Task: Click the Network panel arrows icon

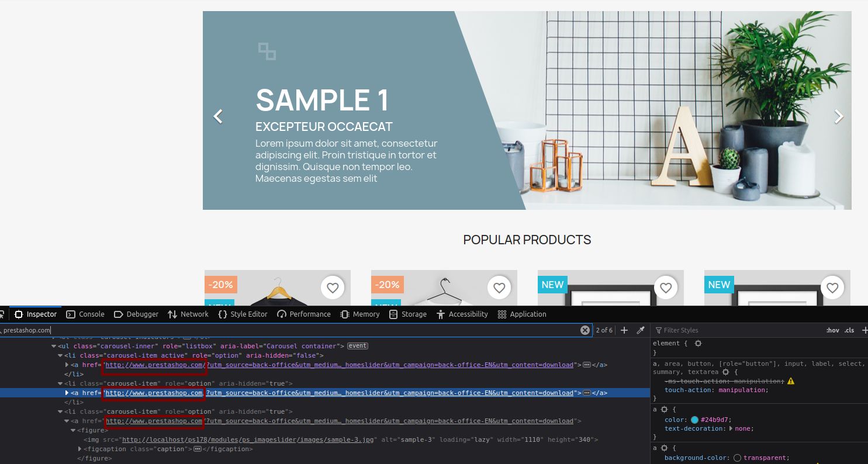Action: pos(173,314)
